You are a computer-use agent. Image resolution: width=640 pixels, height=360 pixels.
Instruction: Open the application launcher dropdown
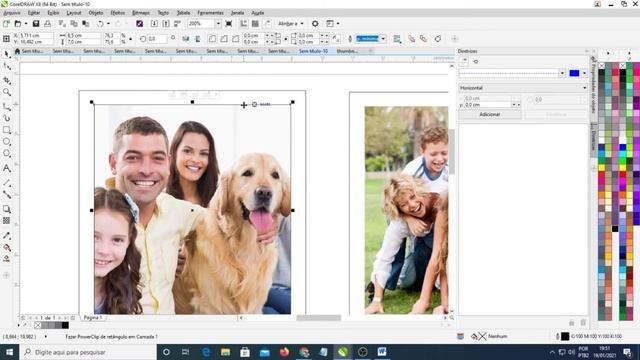[x=338, y=24]
